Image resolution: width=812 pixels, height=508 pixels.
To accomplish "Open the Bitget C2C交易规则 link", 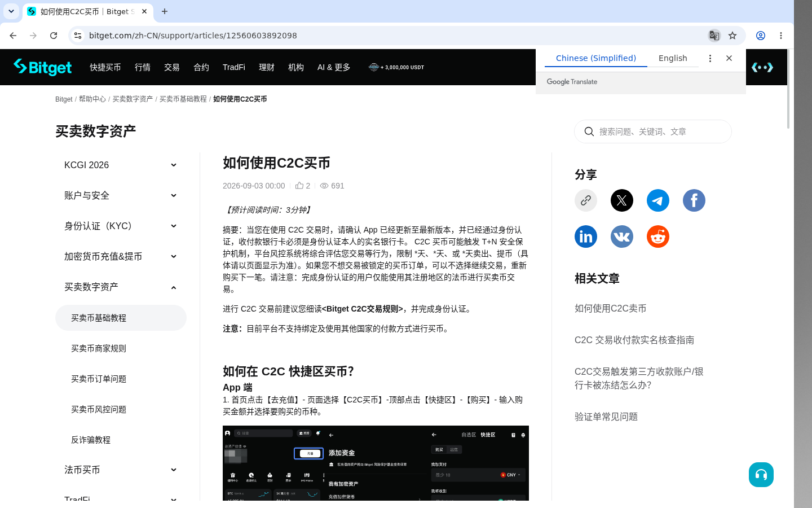I will [x=363, y=309].
